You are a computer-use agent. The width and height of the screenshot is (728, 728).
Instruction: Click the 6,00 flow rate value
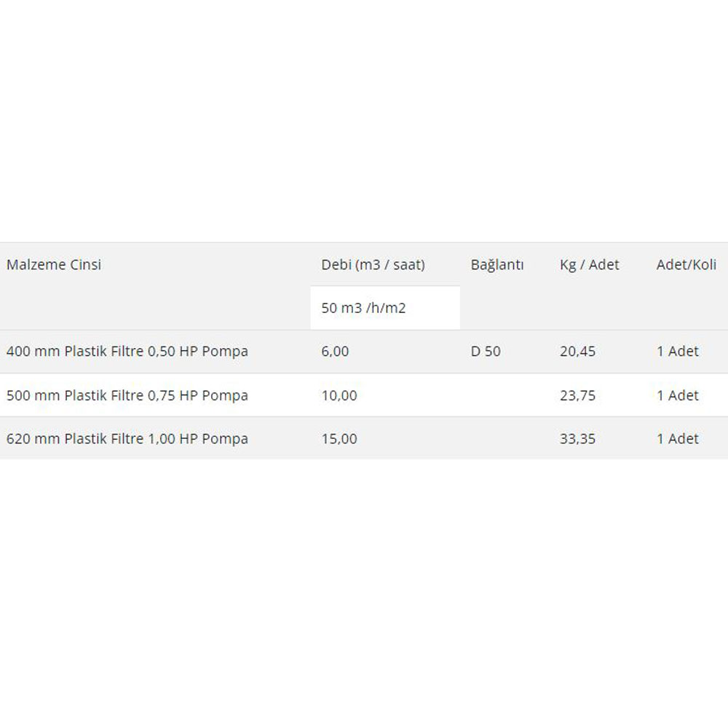point(335,352)
